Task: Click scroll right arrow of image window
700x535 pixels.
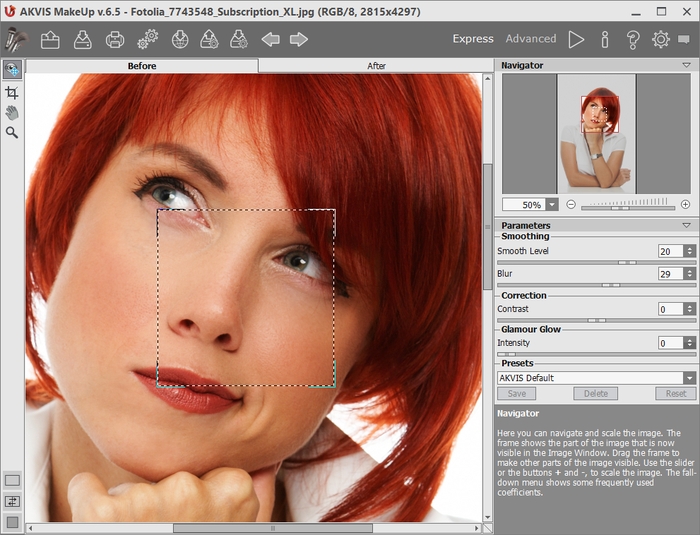Action: 477,528
